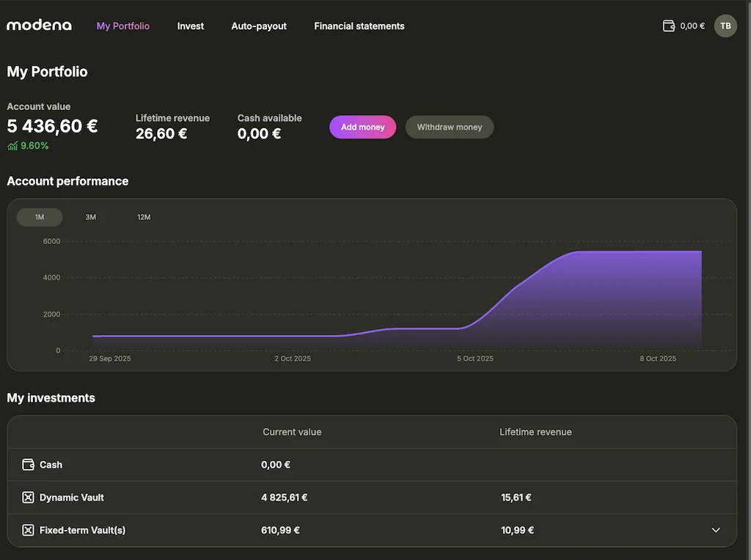
Task: Click the green performance chart icon under account value
Action: [12, 145]
